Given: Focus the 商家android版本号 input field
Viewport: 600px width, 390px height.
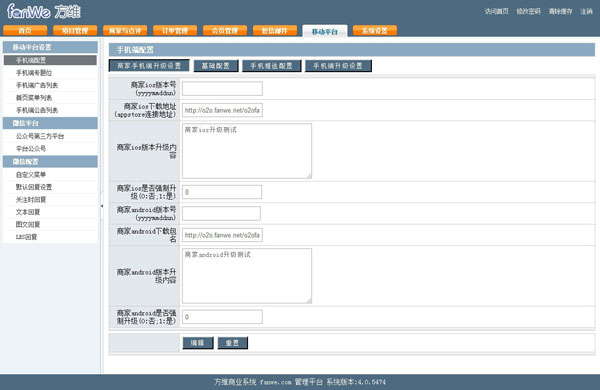Looking at the screenshot, I should click(222, 213).
